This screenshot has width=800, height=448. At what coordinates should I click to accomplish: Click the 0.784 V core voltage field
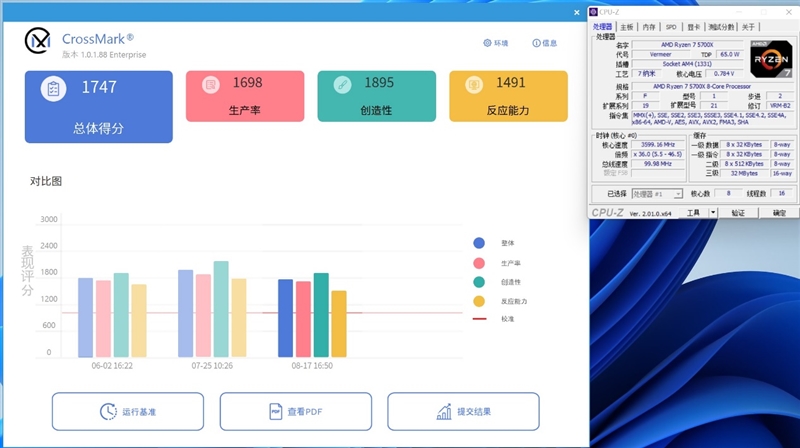point(724,74)
